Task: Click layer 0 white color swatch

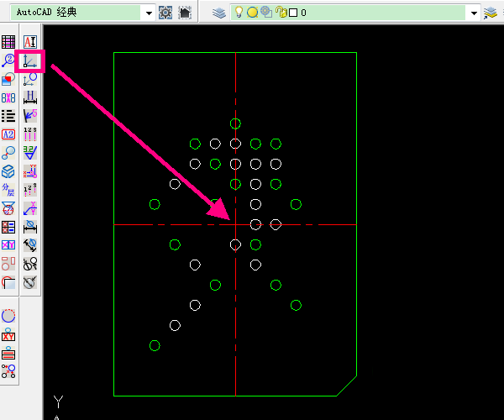Action: point(293,13)
